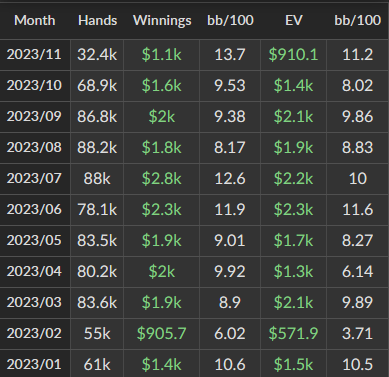Select the 2023/08 month entry
The width and height of the screenshot is (389, 377).
coord(34,148)
